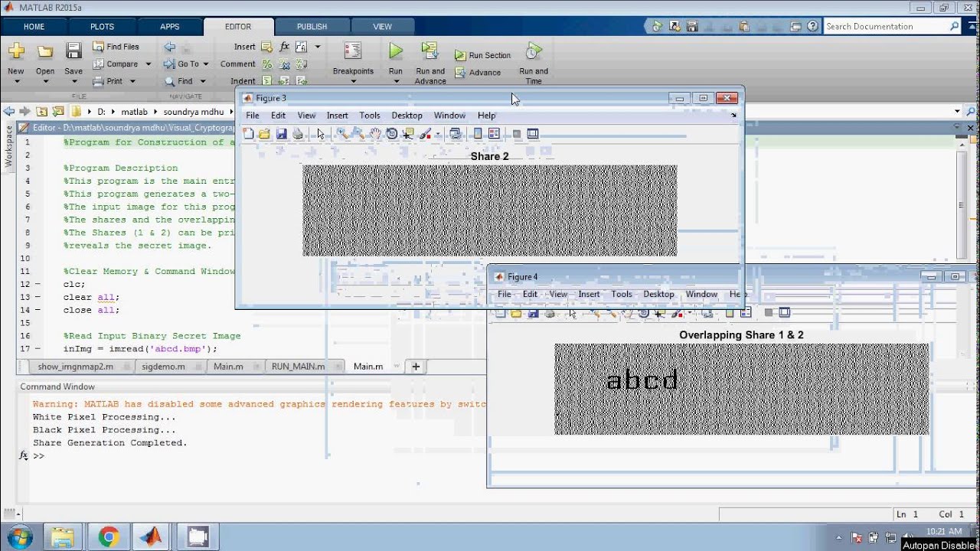The image size is (980, 551).
Task: Click the open file icon in Figure 3
Action: coord(264,134)
